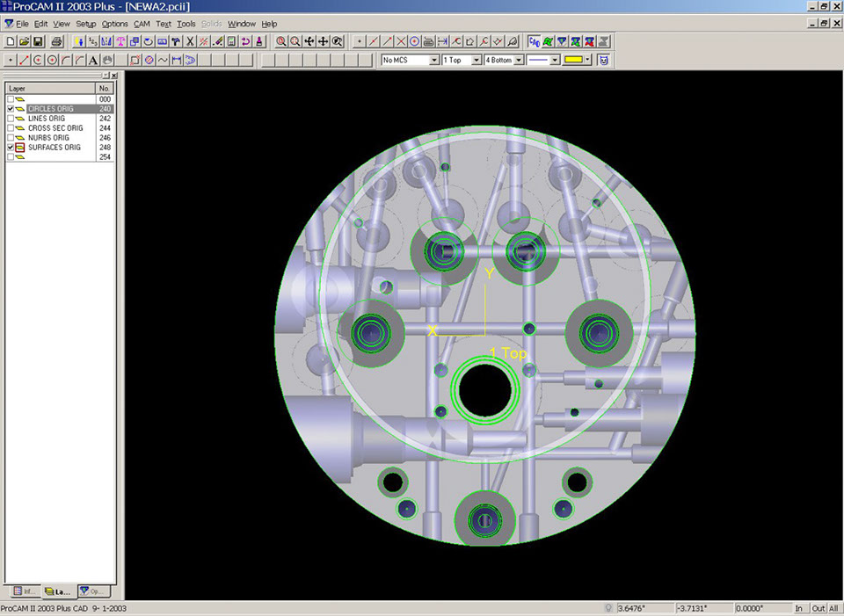The width and height of the screenshot is (844, 616).
Task: Enable the LINES ORIG layer checkbox
Action: pyautogui.click(x=11, y=119)
